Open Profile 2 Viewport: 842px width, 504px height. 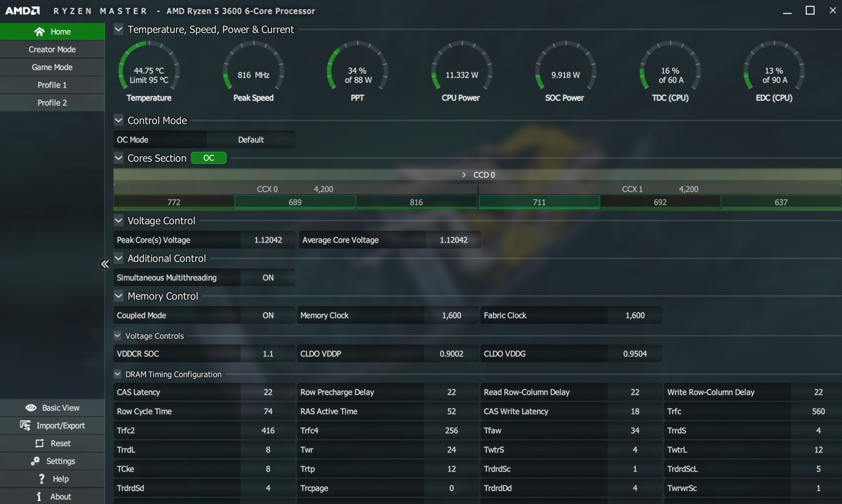52,102
